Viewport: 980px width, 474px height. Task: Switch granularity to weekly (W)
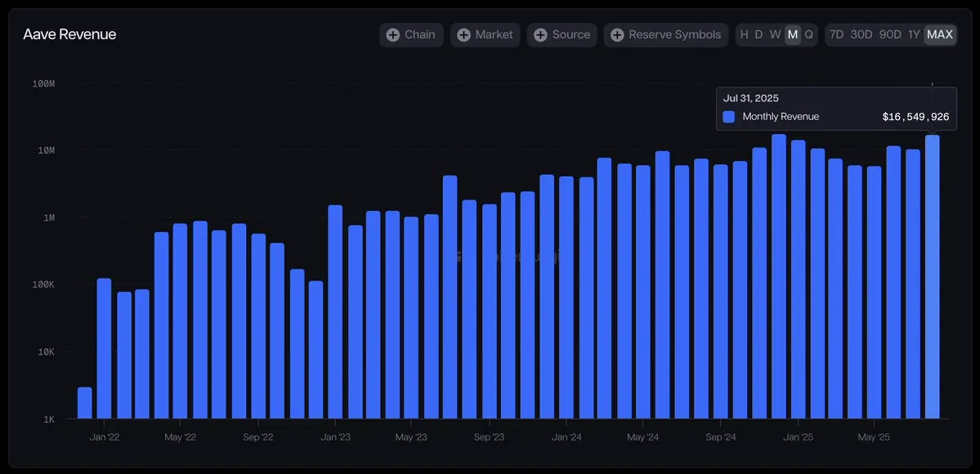point(775,34)
